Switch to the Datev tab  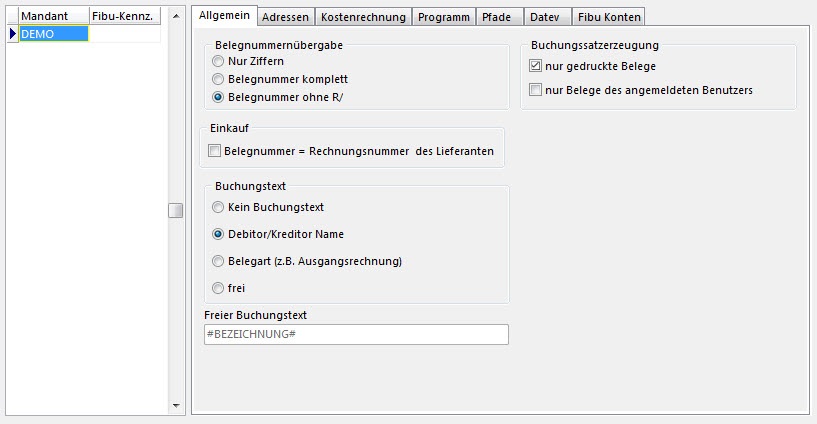coord(546,17)
